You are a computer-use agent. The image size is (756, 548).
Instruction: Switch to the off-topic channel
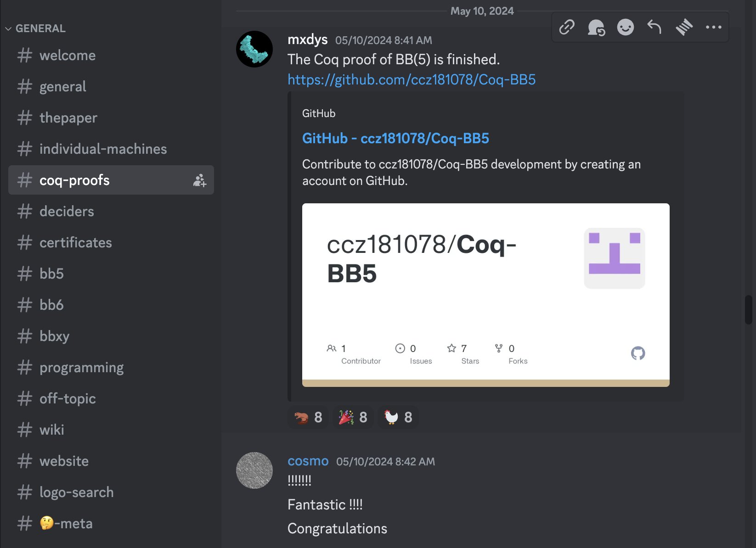(111, 399)
